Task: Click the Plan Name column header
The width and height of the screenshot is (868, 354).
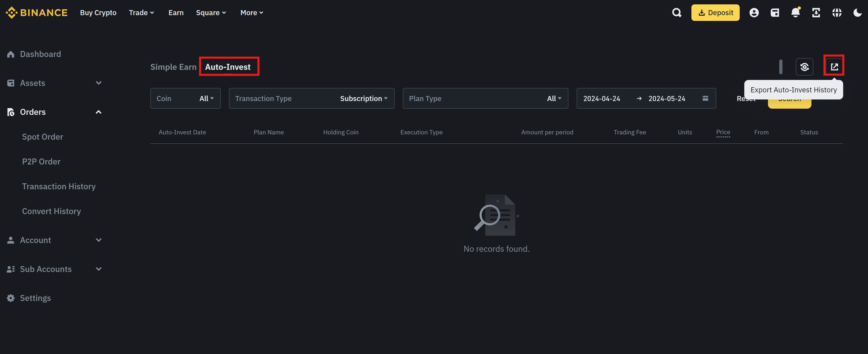Action: point(269,132)
